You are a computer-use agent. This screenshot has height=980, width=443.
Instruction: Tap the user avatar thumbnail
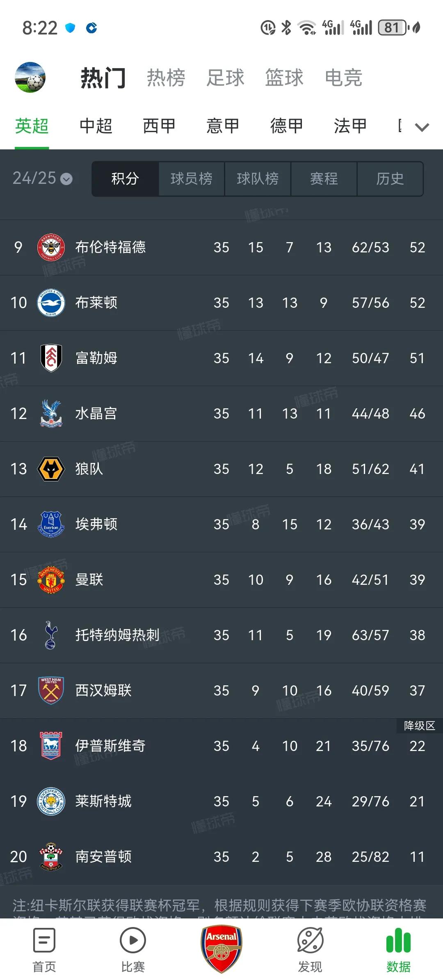[30, 77]
